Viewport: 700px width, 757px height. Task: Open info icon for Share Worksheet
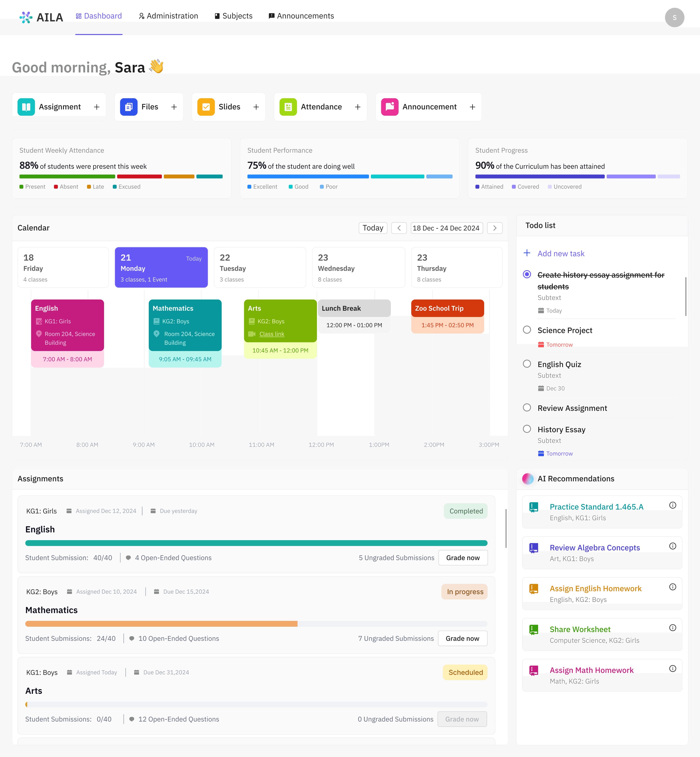point(672,628)
